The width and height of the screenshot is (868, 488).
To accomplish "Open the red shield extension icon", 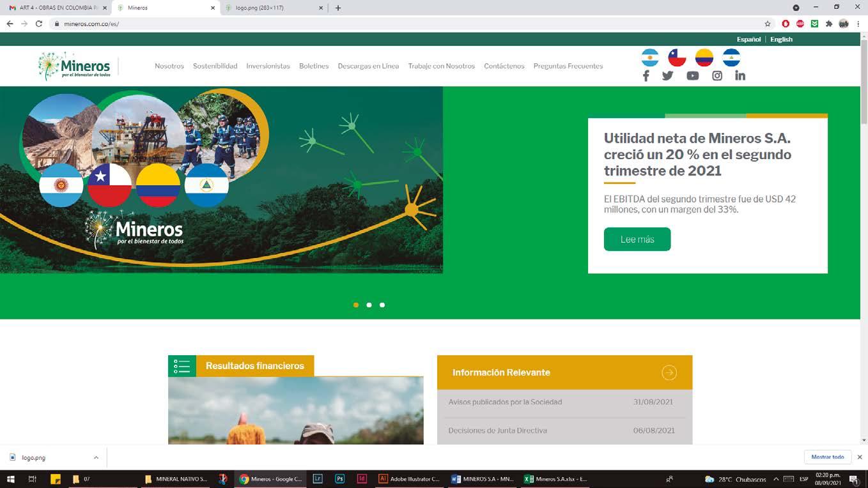I will coord(786,24).
